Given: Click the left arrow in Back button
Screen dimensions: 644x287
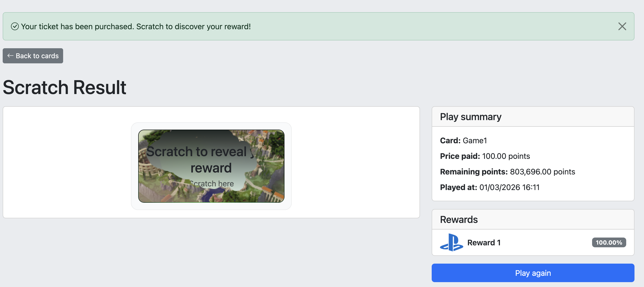Looking at the screenshot, I should (10, 56).
